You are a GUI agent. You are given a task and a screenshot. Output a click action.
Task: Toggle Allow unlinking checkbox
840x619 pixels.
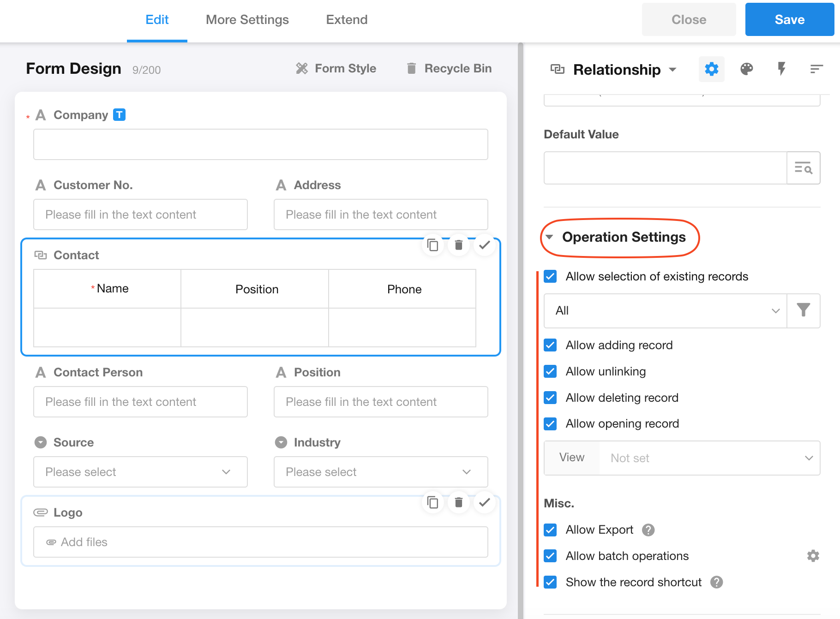coord(550,371)
